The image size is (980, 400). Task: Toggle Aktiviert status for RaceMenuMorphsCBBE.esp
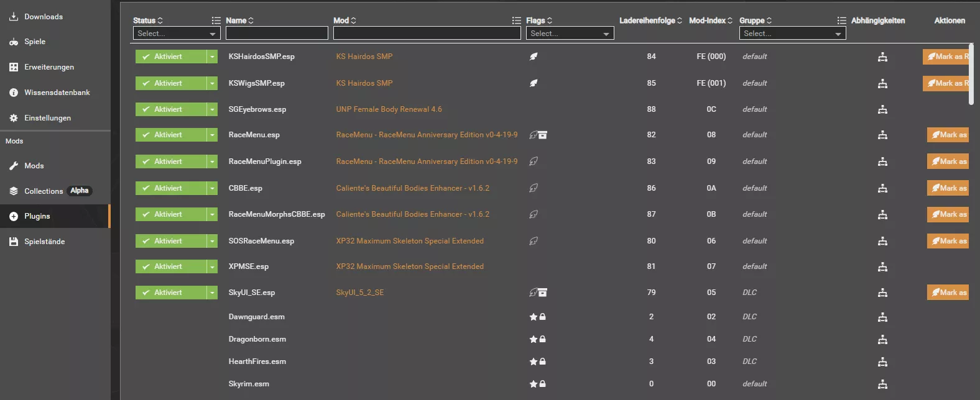[x=171, y=214]
